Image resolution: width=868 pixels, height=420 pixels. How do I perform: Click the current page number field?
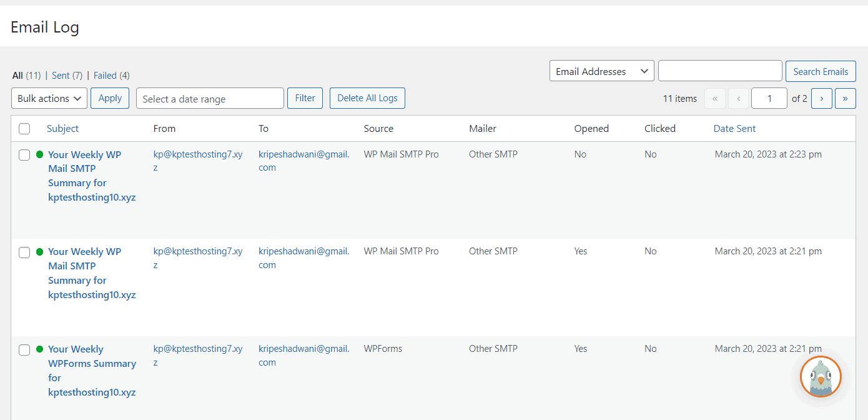769,98
